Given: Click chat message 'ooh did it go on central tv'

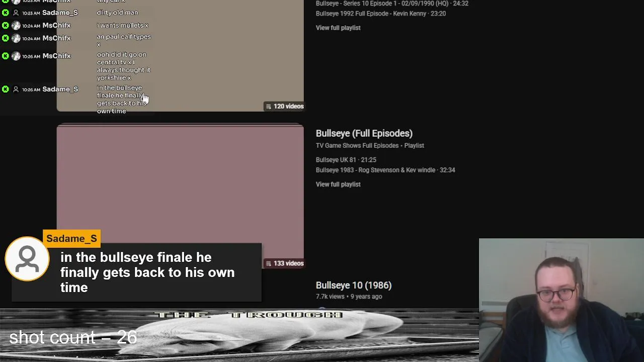Looking at the screenshot, I should 123,66.
